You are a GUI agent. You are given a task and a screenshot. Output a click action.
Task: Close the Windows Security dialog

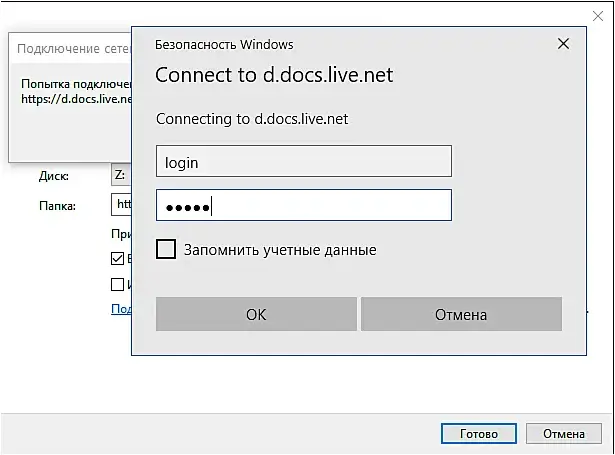tap(563, 44)
